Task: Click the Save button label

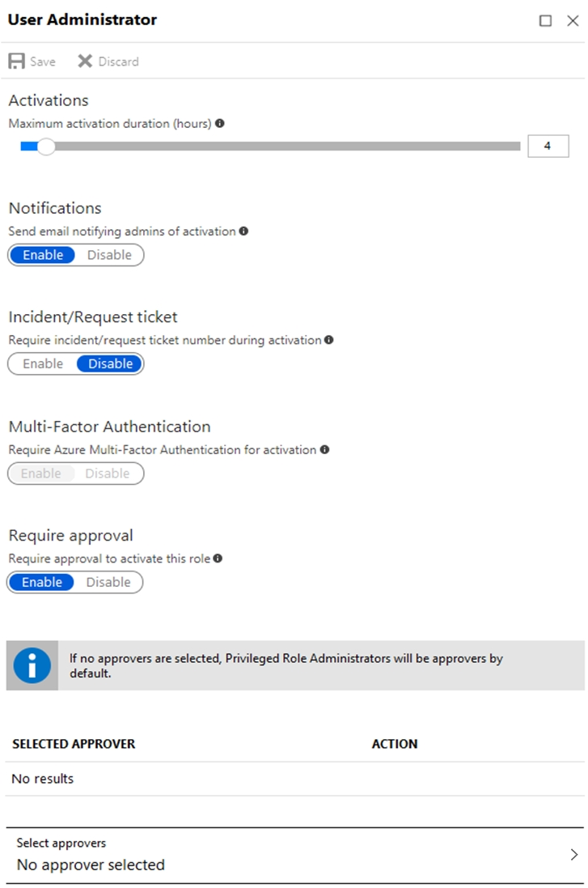Action: pyautogui.click(x=42, y=62)
